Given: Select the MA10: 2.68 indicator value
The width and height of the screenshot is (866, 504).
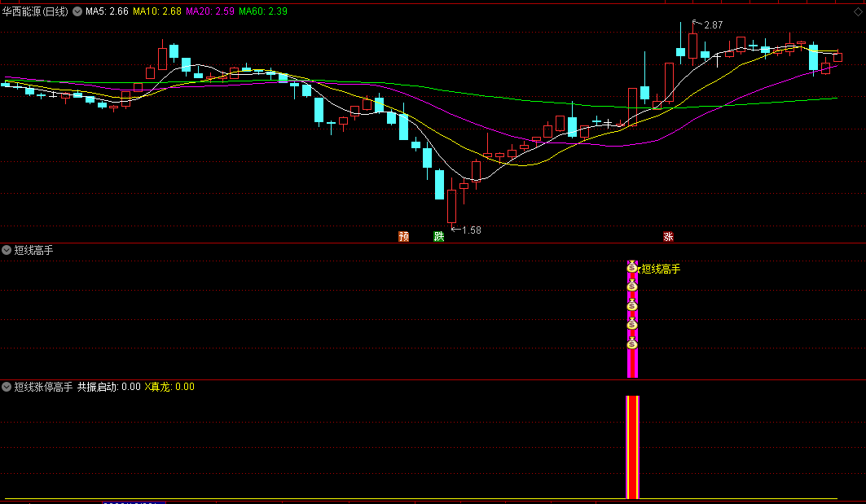Looking at the screenshot, I should coord(157,11).
